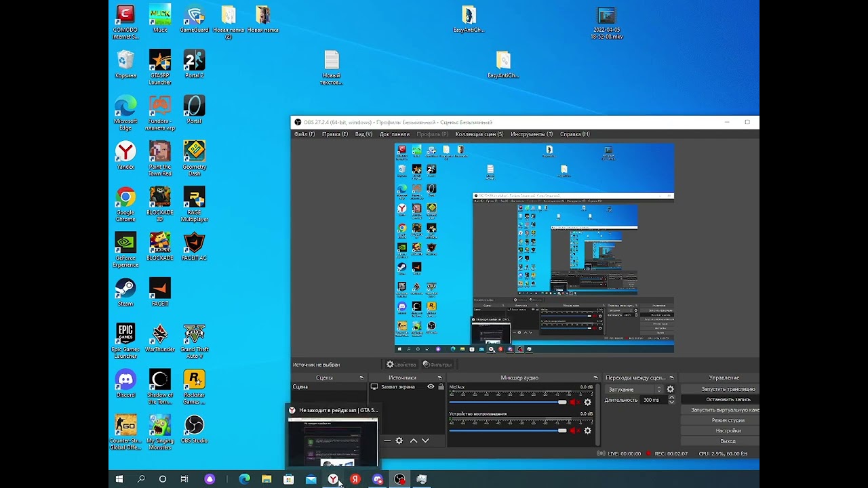Select the Shadow of the Tomb Raider icon
The width and height of the screenshot is (868, 488).
tap(160, 386)
